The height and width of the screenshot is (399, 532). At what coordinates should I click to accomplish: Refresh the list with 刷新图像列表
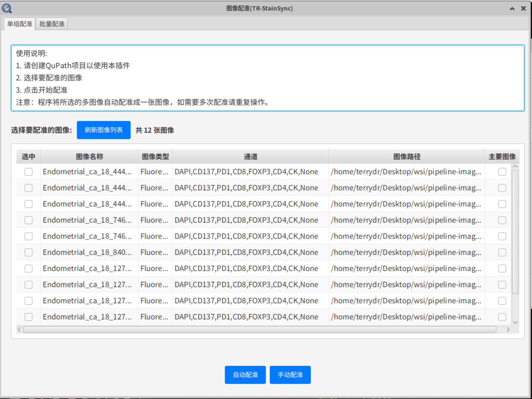[104, 130]
